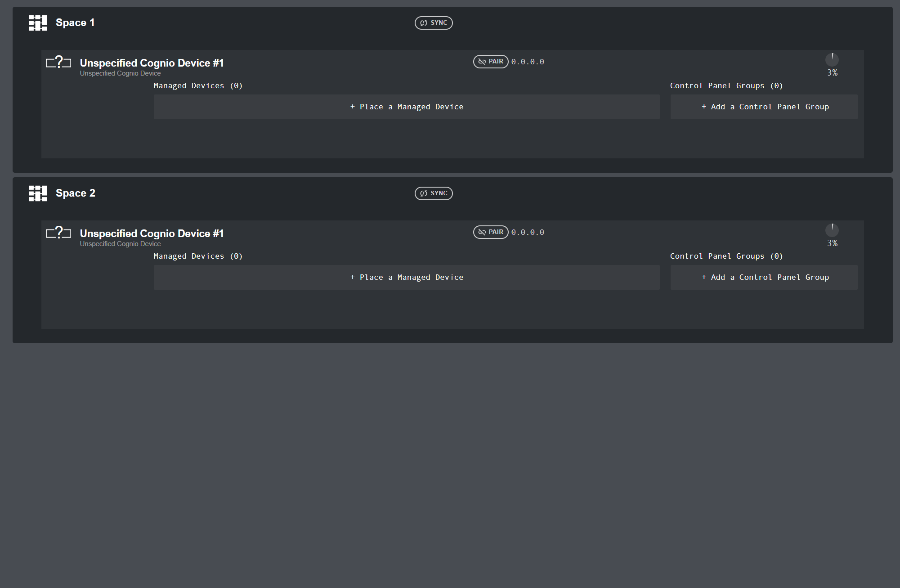Click unspecified device icon in Space 1

tap(58, 62)
